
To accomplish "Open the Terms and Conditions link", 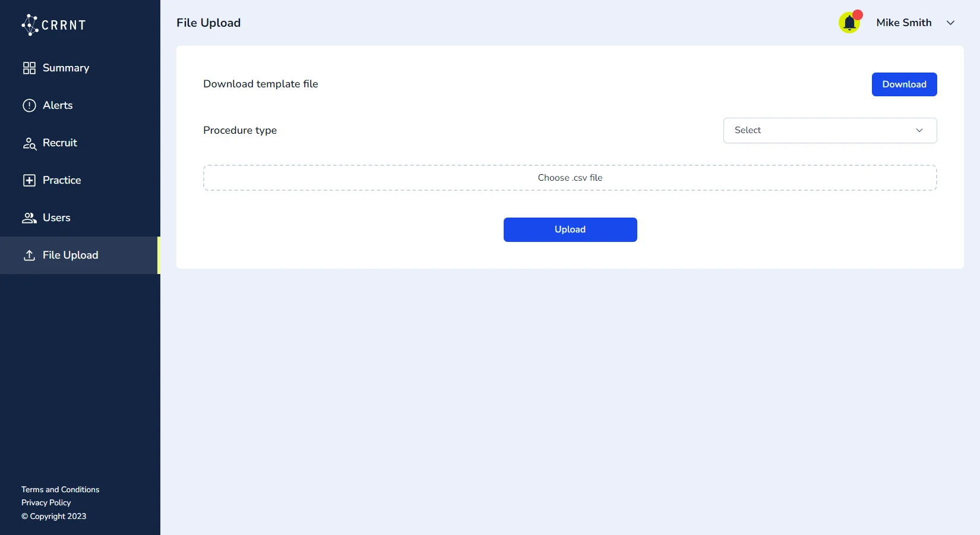I will pyautogui.click(x=61, y=490).
